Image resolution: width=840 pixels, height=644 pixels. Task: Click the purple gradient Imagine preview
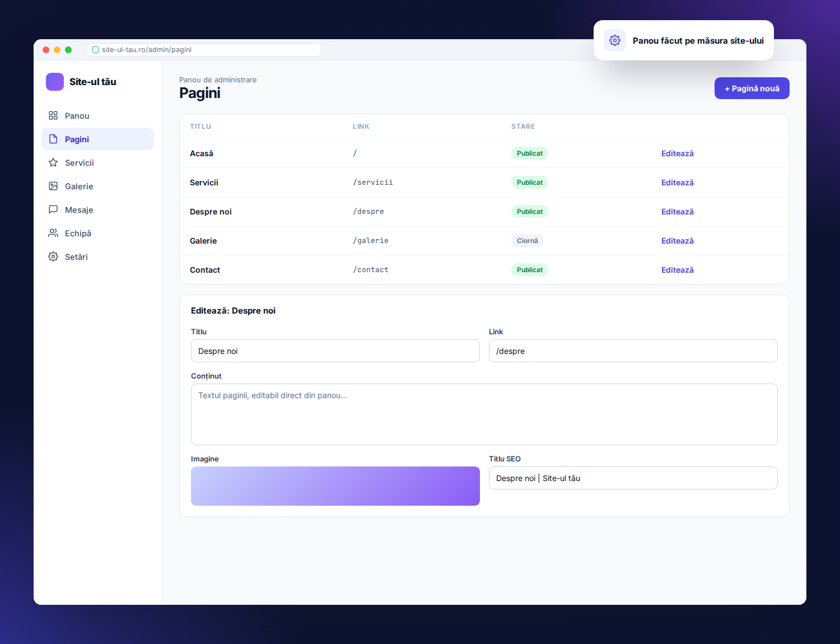coord(335,486)
